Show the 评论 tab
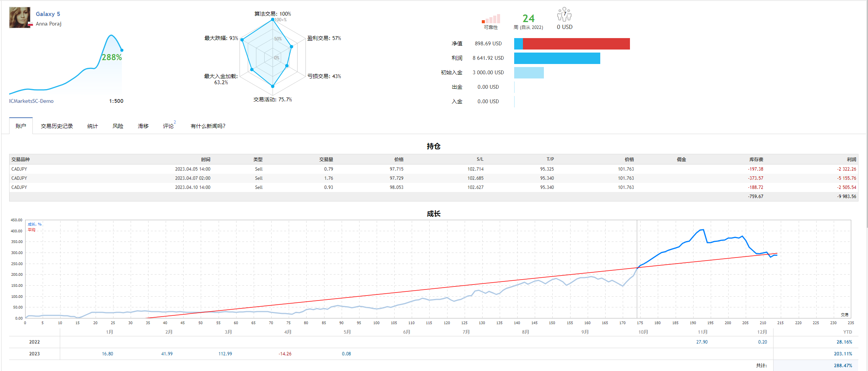 168,126
